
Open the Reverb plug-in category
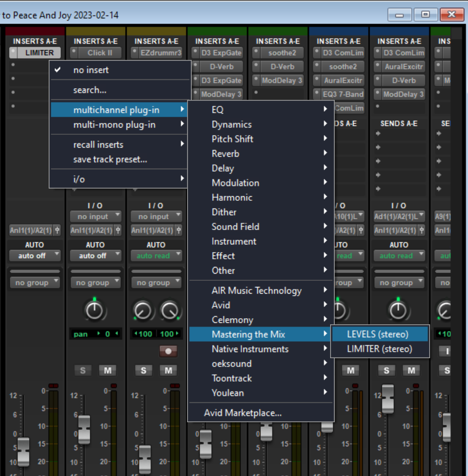click(261, 154)
